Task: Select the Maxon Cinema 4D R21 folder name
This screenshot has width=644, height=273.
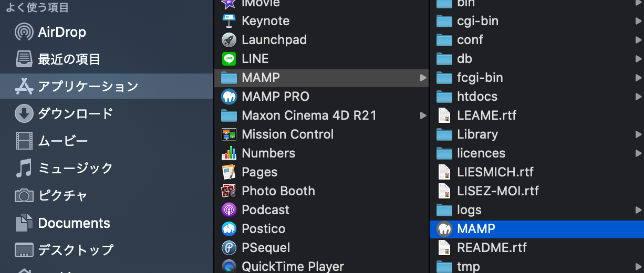Action: (309, 115)
